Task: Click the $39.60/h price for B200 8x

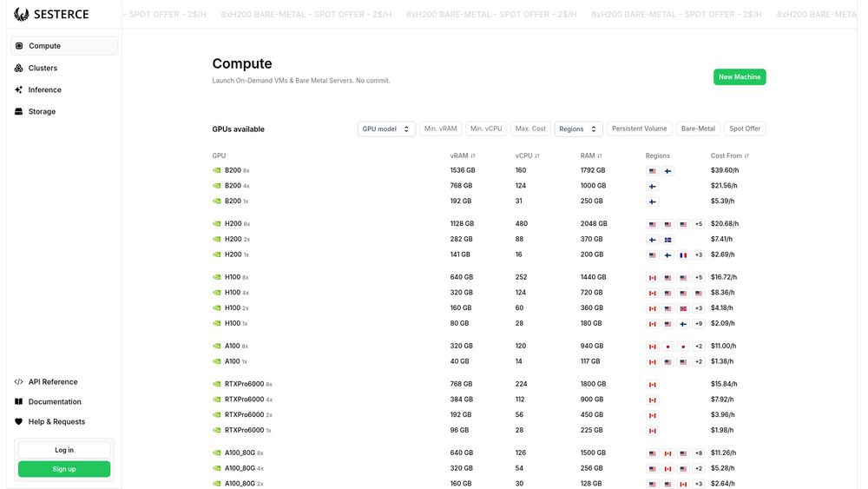Action: (725, 170)
